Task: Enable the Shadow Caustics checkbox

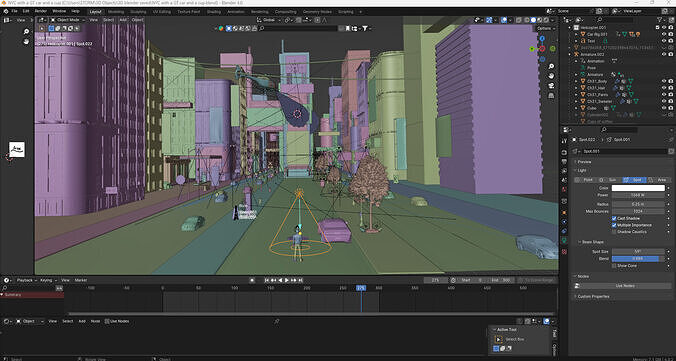Action: 614,232
